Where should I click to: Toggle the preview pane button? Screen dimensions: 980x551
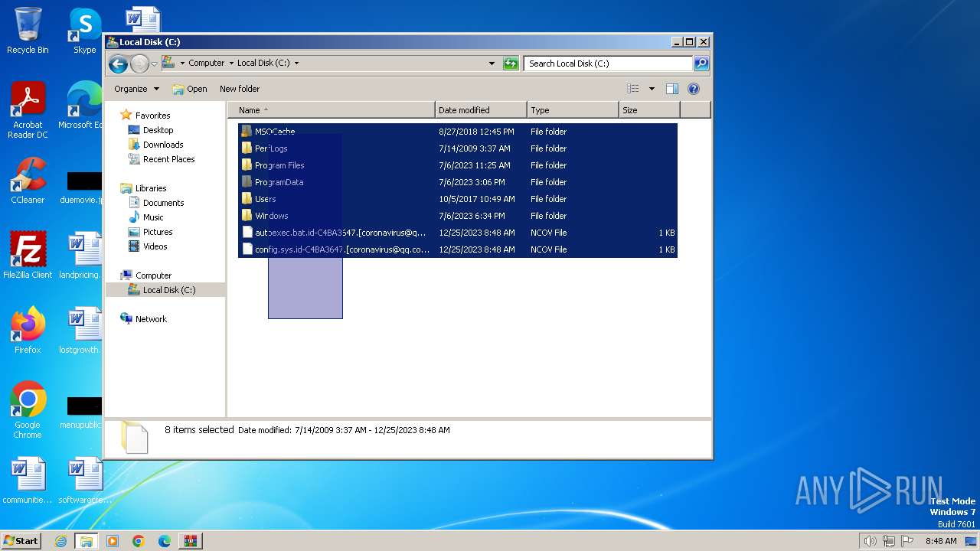(671, 89)
